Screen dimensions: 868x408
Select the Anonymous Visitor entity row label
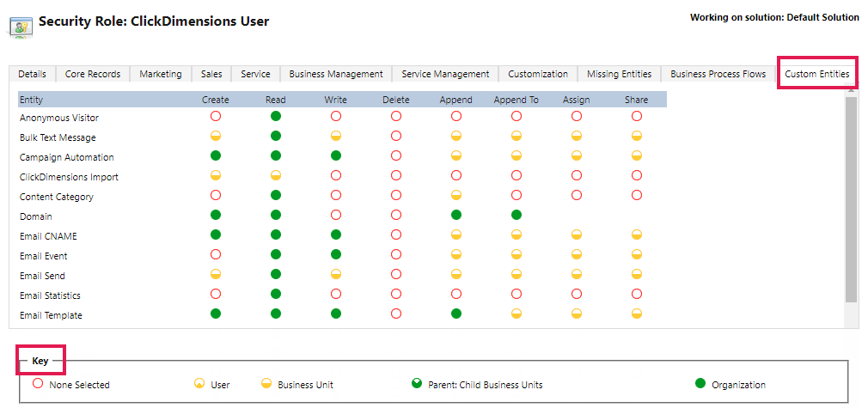59,118
